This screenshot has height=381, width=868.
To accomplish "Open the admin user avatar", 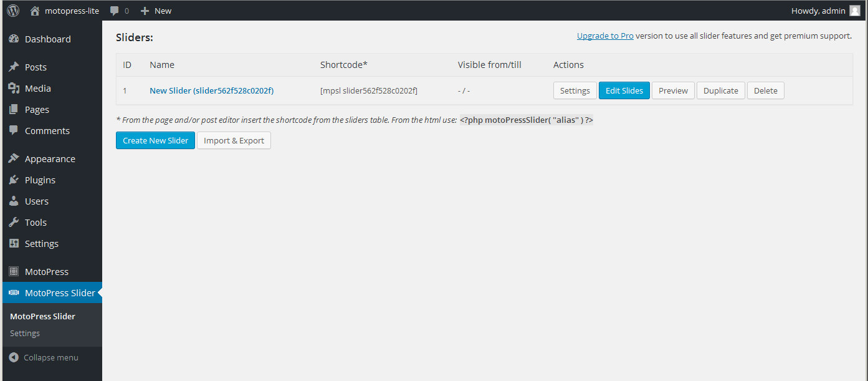I will tap(855, 11).
